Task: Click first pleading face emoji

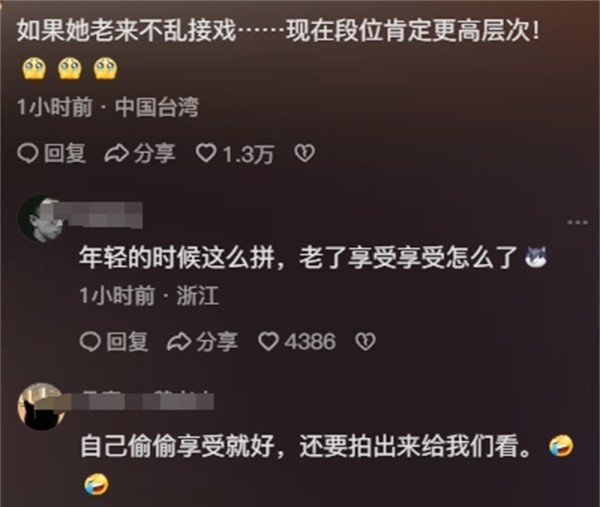Action: click(34, 68)
